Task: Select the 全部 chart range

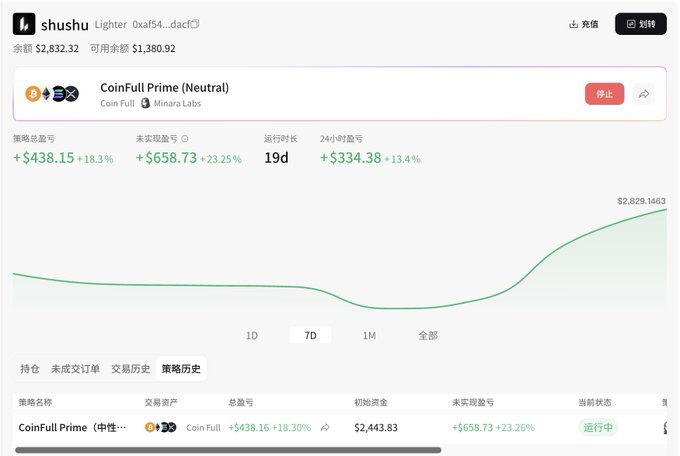Action: (x=428, y=335)
